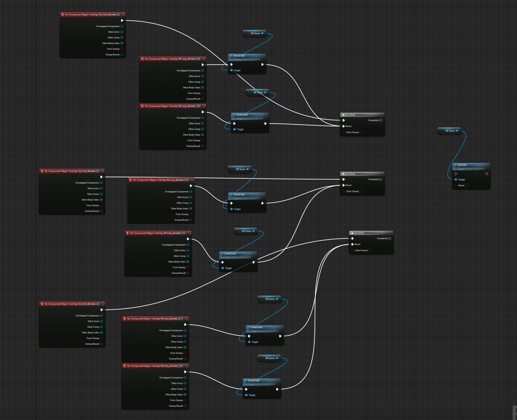Click Target pin on the Activate node

tap(456, 180)
